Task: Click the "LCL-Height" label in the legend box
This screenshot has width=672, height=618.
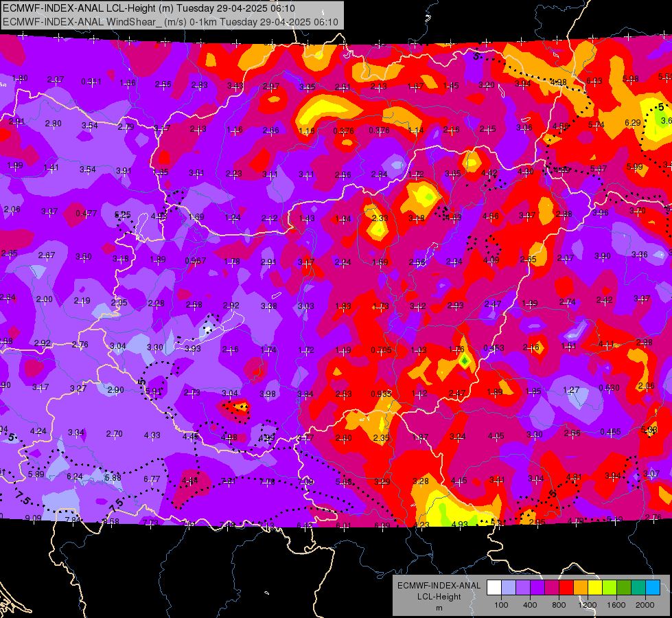Action: [x=439, y=597]
